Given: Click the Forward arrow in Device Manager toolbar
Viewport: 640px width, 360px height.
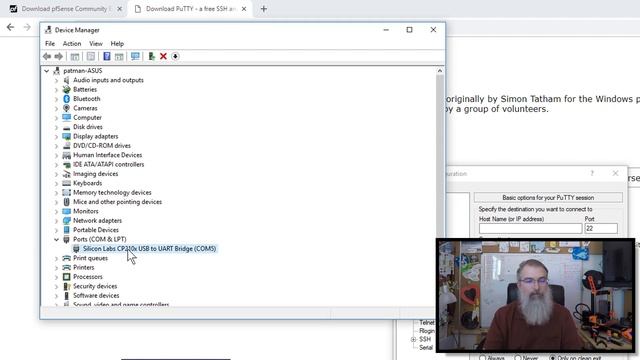Looking at the screenshot, I should [59, 56].
